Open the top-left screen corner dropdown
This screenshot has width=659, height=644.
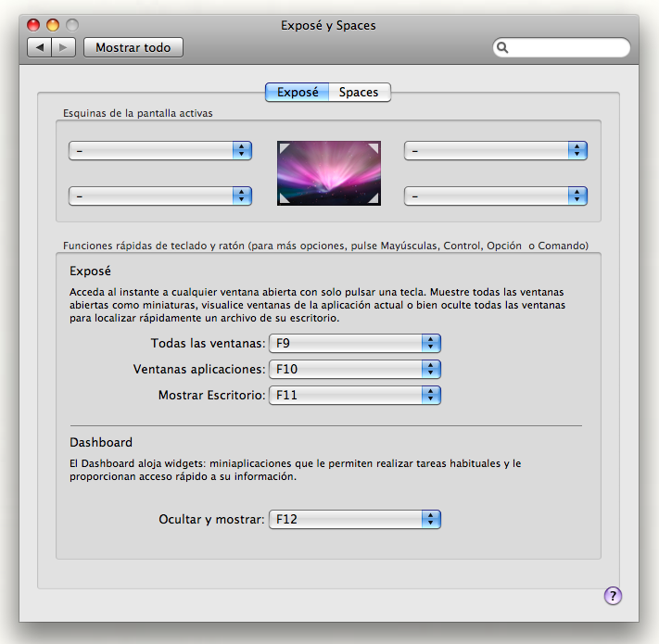click(160, 150)
